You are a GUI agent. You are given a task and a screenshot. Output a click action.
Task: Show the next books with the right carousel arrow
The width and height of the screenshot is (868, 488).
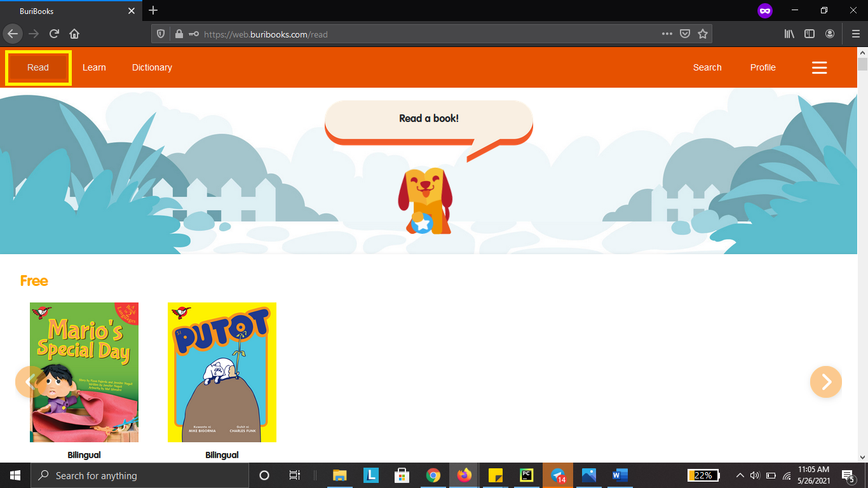click(826, 381)
